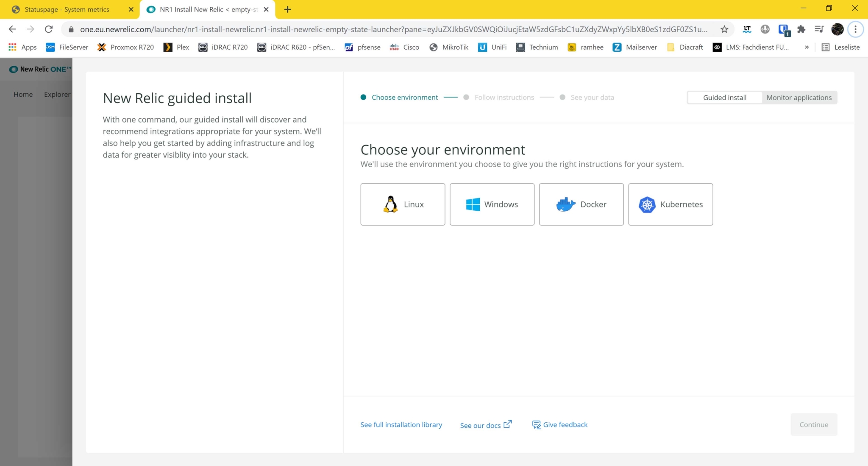
Task: Open the MikroTik bookmark
Action: point(455,47)
